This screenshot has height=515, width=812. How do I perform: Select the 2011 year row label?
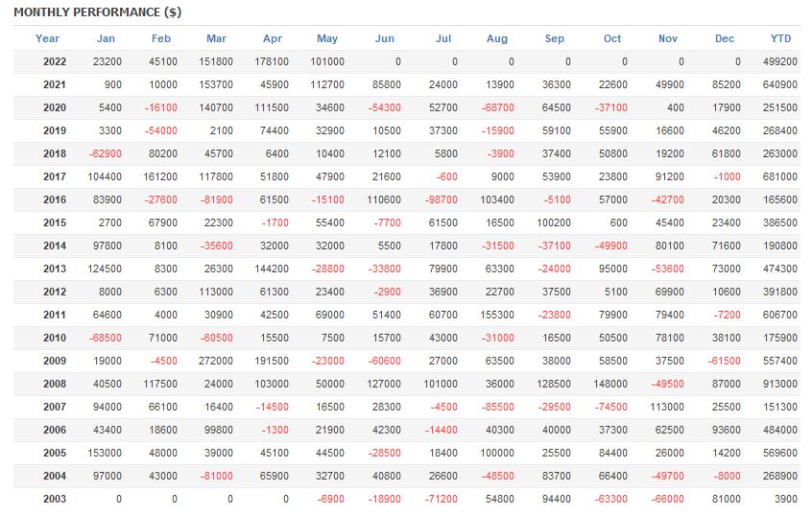point(55,315)
